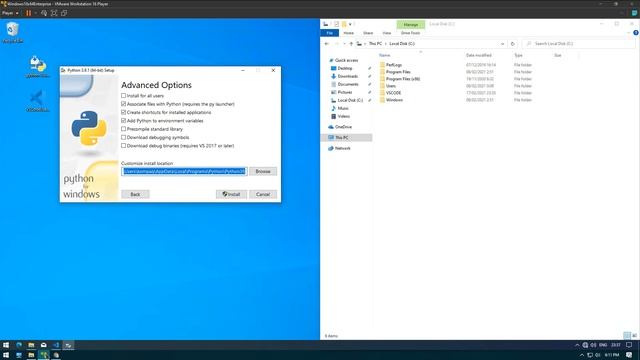This screenshot has width=640, height=360.
Task: Click Search Local Disk (C:) box
Action: pos(580,44)
